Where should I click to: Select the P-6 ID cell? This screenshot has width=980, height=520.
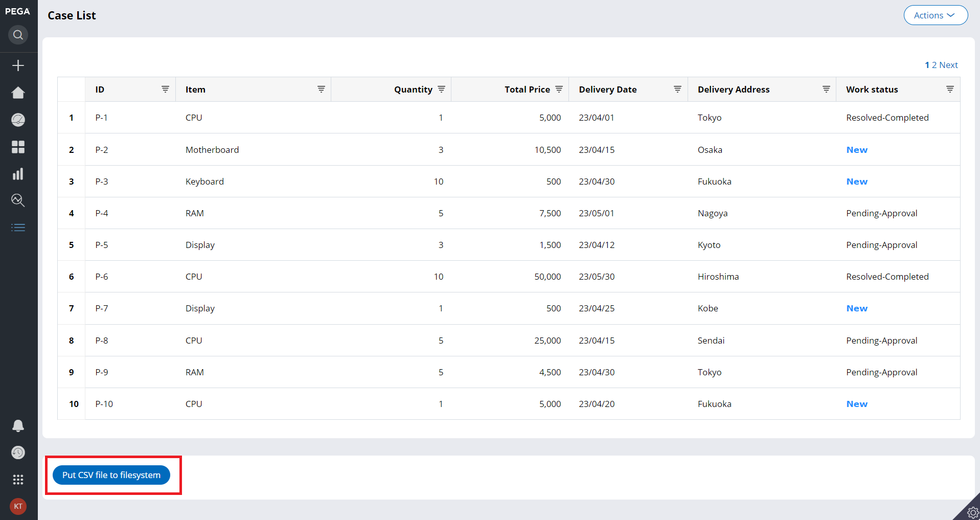click(x=102, y=277)
